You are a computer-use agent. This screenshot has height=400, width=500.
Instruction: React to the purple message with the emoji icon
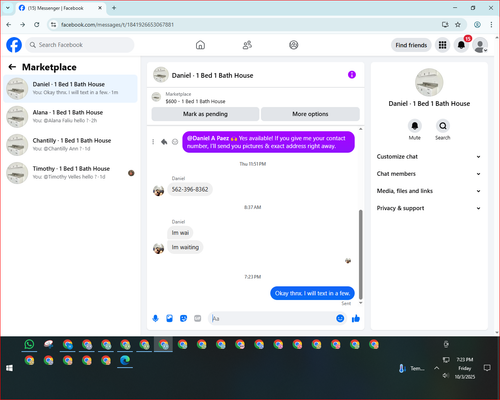(175, 142)
